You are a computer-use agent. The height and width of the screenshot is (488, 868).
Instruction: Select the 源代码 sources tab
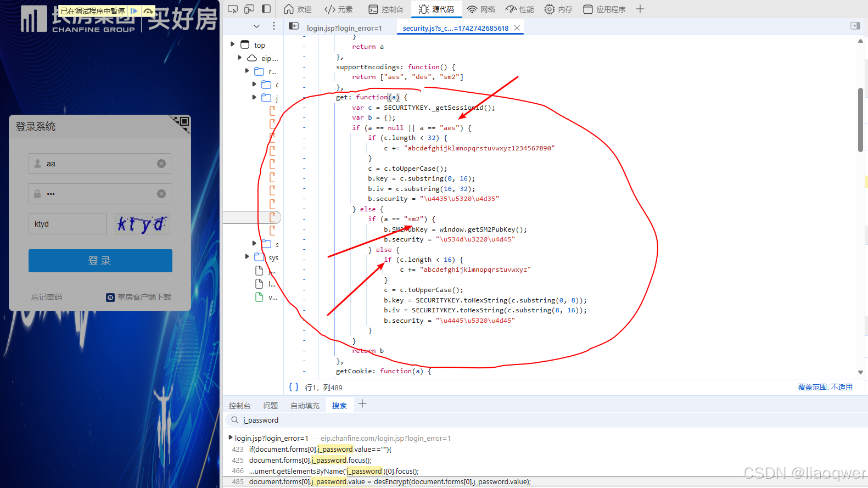coord(436,9)
